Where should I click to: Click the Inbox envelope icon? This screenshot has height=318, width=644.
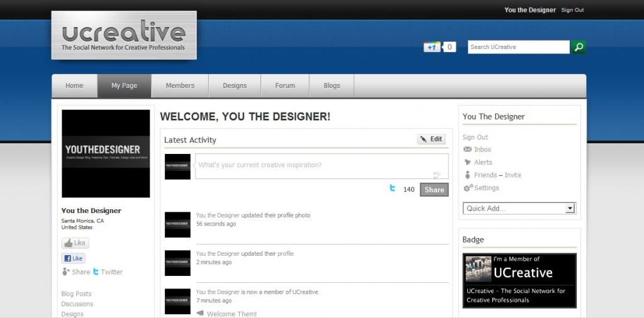[x=467, y=150]
